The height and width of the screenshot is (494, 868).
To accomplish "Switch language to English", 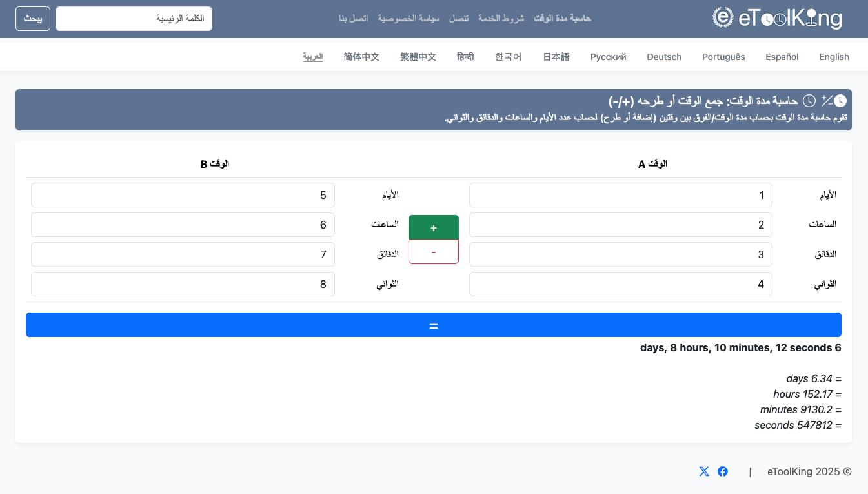I will pos(834,57).
